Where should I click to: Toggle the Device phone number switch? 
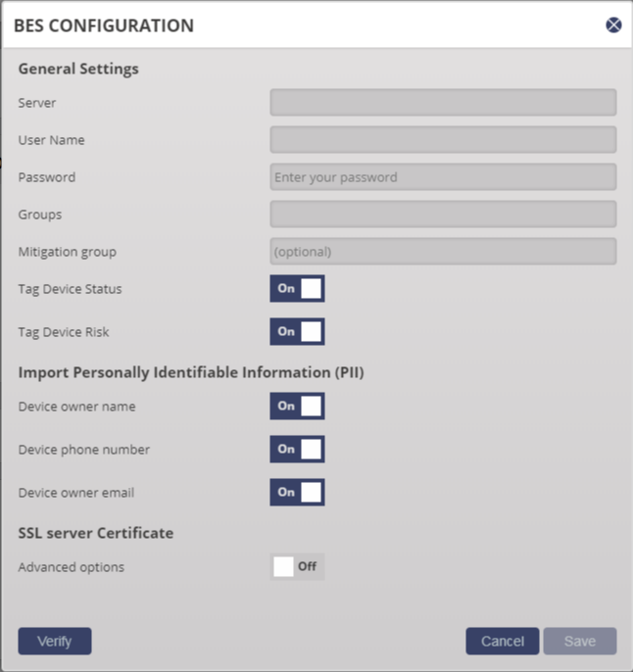pyautogui.click(x=297, y=449)
